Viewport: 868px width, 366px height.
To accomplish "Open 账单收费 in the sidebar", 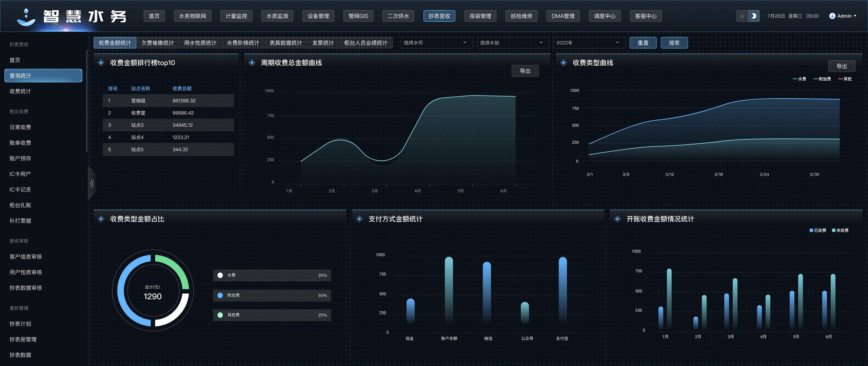I will coord(20,143).
